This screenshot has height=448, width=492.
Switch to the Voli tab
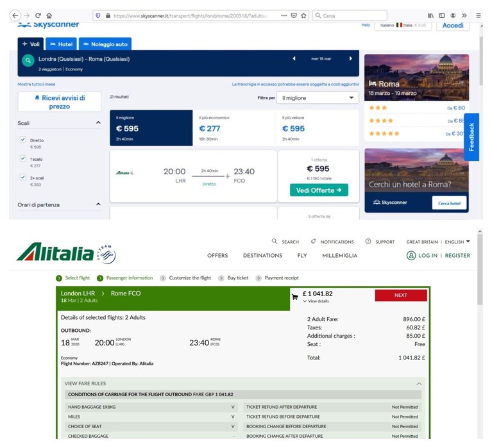[31, 44]
